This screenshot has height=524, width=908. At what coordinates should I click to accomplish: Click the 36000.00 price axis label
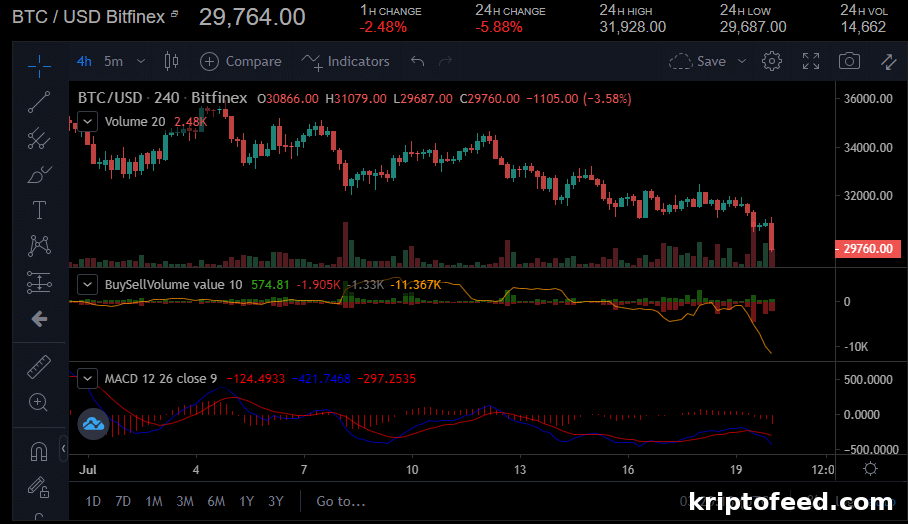click(868, 98)
